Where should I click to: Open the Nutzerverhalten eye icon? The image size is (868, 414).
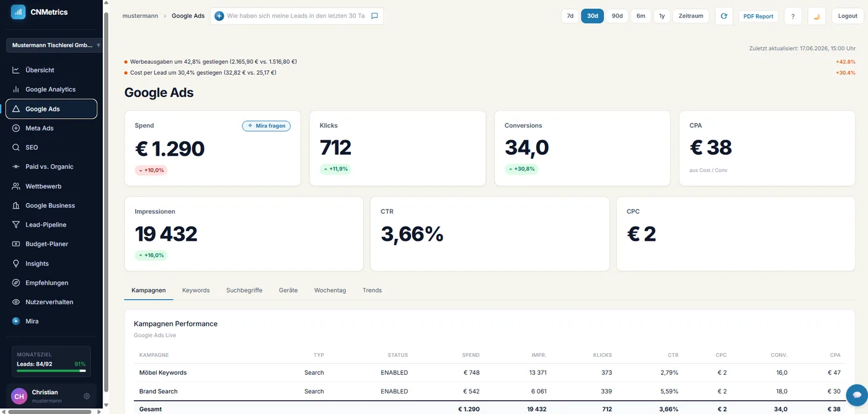point(16,302)
